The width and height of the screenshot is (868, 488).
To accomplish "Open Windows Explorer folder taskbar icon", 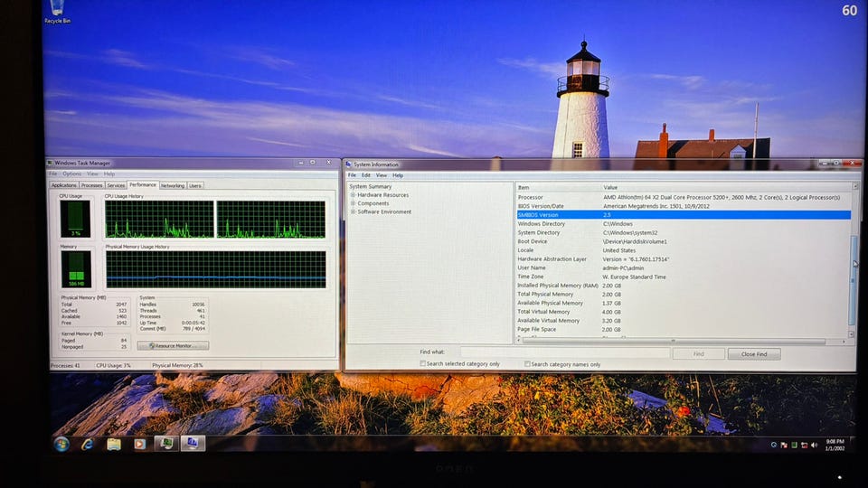I will (x=114, y=444).
